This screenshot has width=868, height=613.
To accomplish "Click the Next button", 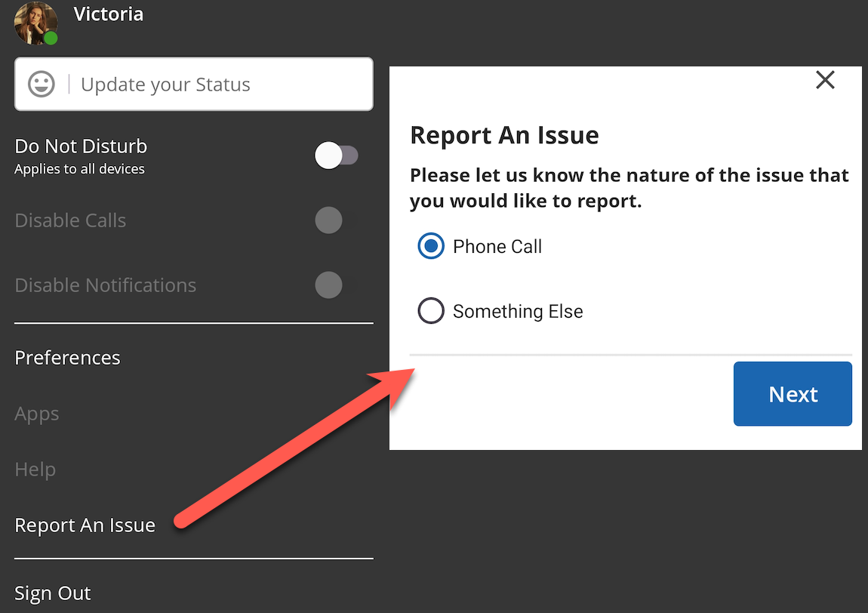I will coord(793,394).
